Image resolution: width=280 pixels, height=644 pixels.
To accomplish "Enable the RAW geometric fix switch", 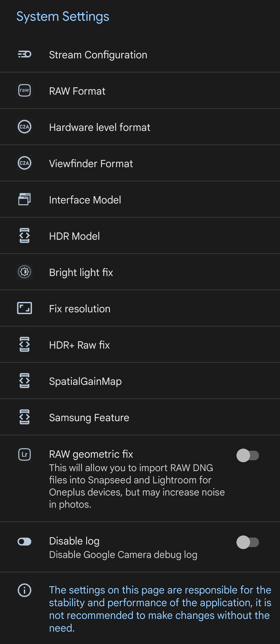I will (248, 455).
